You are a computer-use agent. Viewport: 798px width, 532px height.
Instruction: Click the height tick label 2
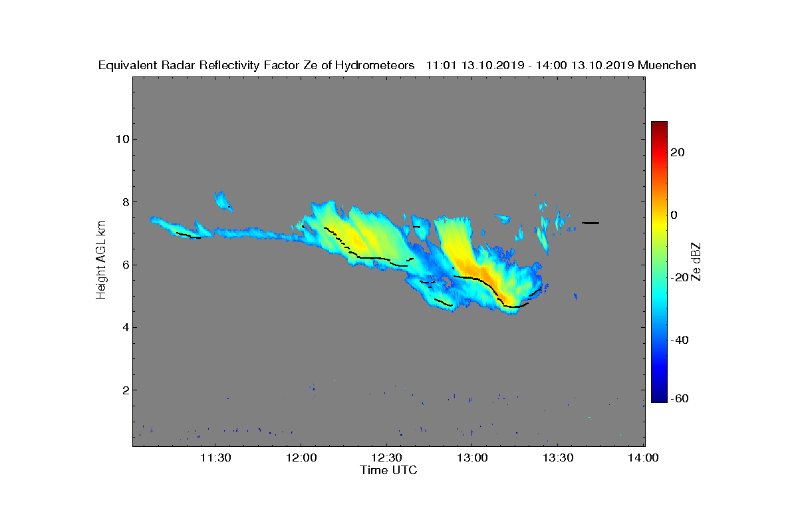(x=124, y=390)
